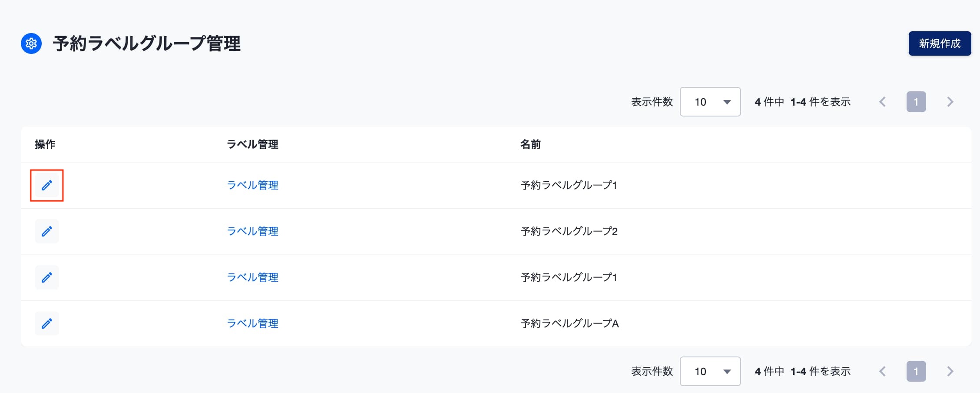The height and width of the screenshot is (393, 980).
Task: Open ラベル管理 link for 予約ラベルグループA
Action: 252,323
